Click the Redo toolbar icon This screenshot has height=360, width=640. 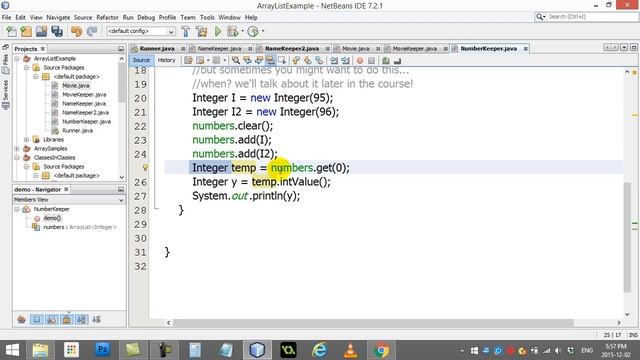point(92,31)
